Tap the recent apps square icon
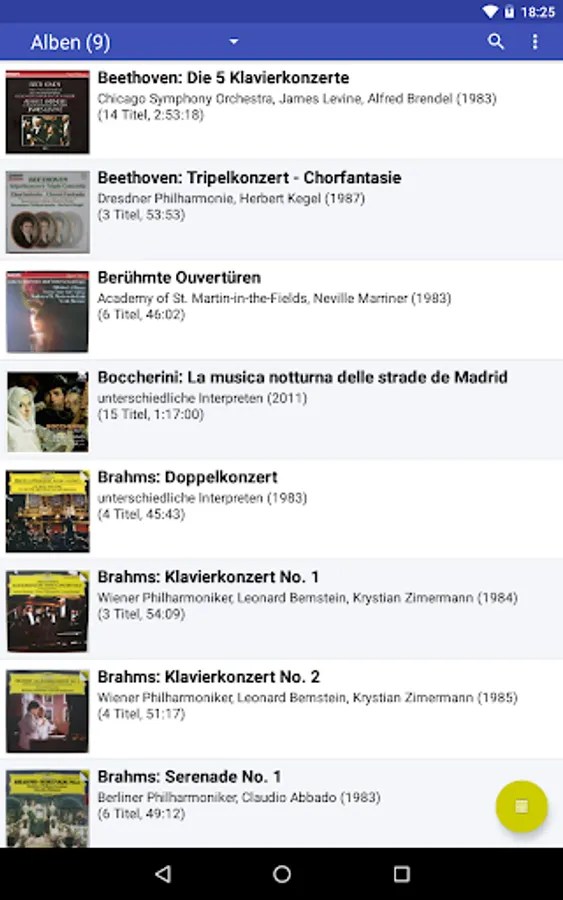The width and height of the screenshot is (563, 900). pyautogui.click(x=401, y=874)
